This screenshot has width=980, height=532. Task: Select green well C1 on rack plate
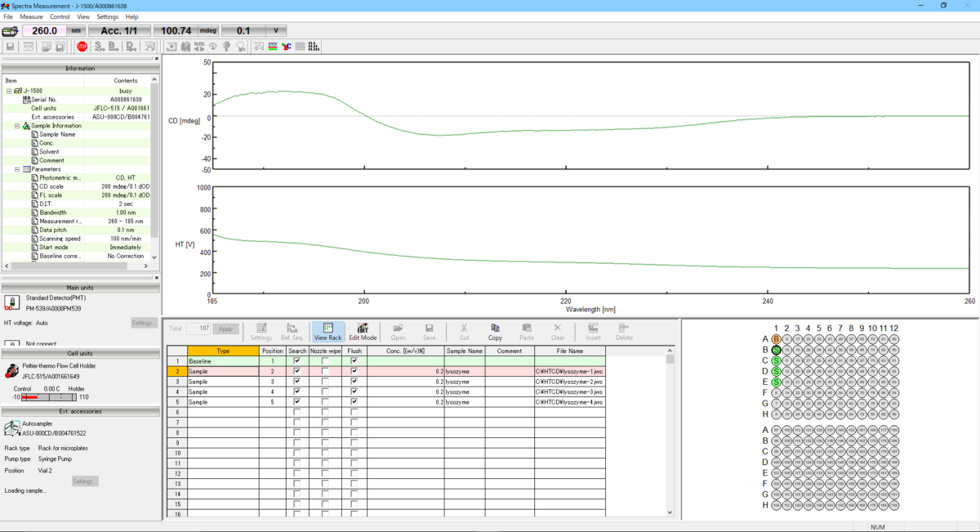pos(776,360)
